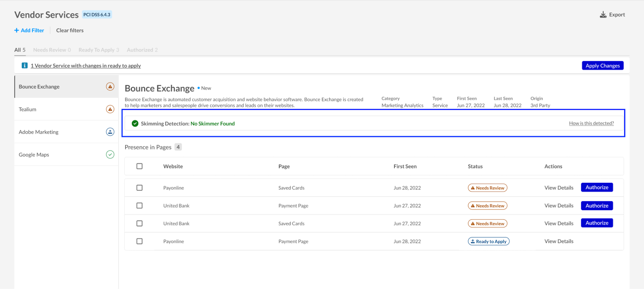
Task: Click Add Filter
Action: tap(29, 31)
